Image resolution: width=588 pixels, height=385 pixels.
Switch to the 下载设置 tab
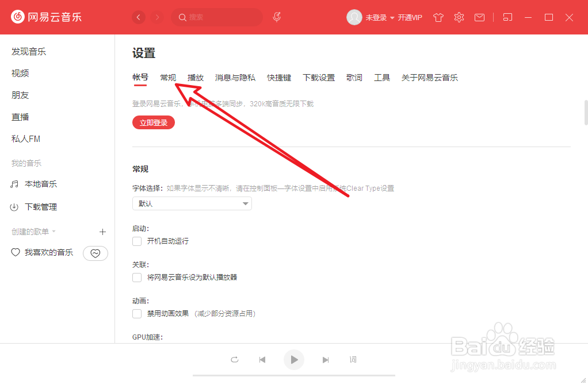[319, 78]
